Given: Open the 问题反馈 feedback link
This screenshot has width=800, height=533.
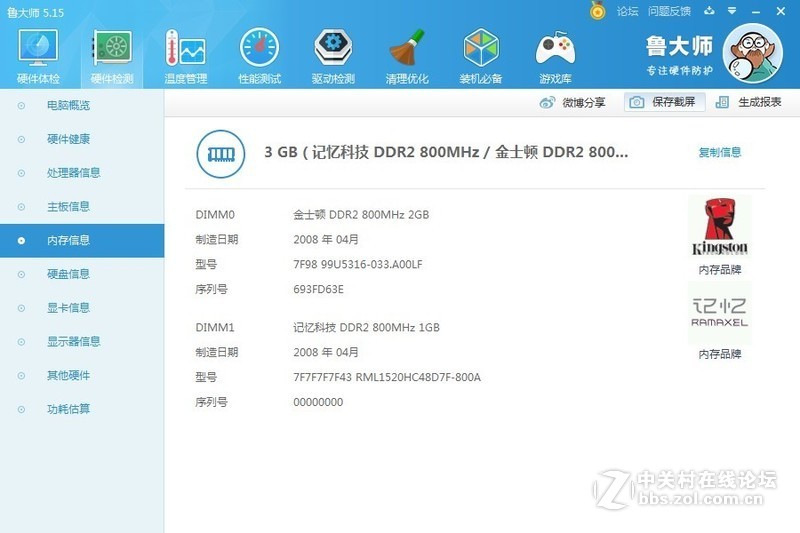Looking at the screenshot, I should coord(669,11).
